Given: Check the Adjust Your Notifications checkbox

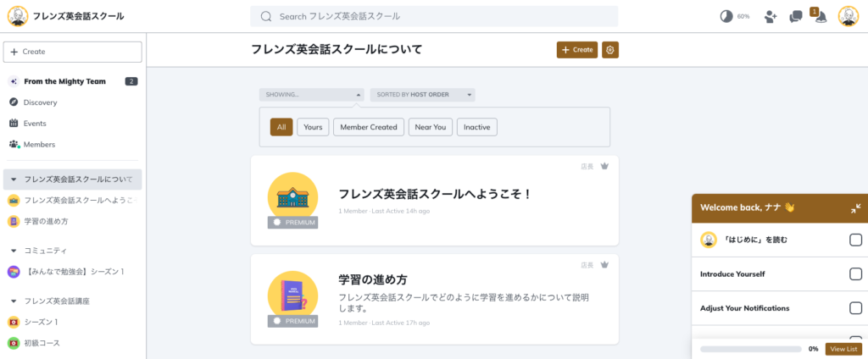Looking at the screenshot, I should point(855,308).
